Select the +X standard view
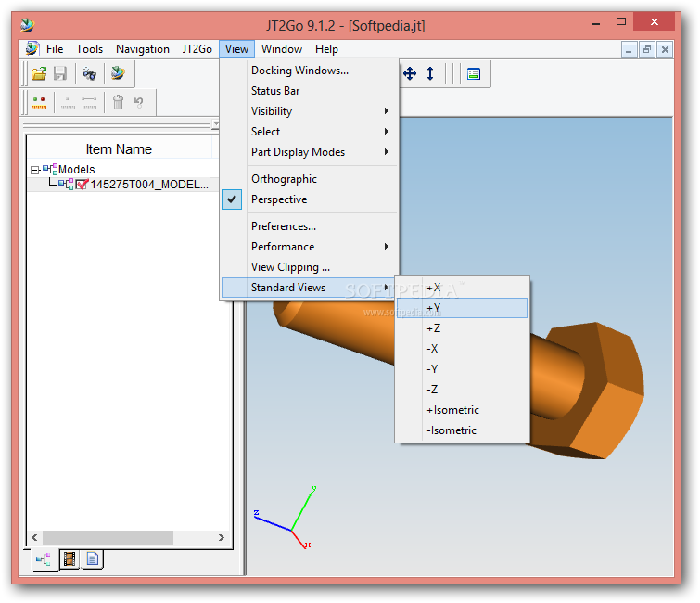Viewport: 700px width, 603px height. pyautogui.click(x=462, y=288)
